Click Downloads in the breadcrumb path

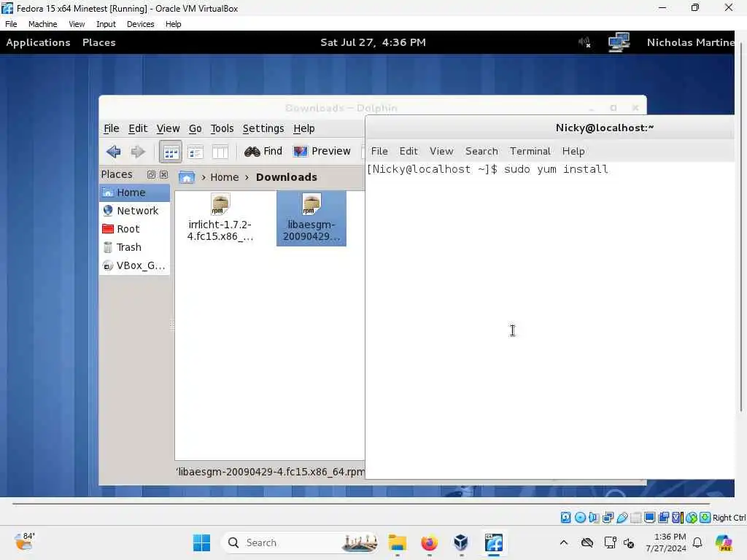click(286, 177)
